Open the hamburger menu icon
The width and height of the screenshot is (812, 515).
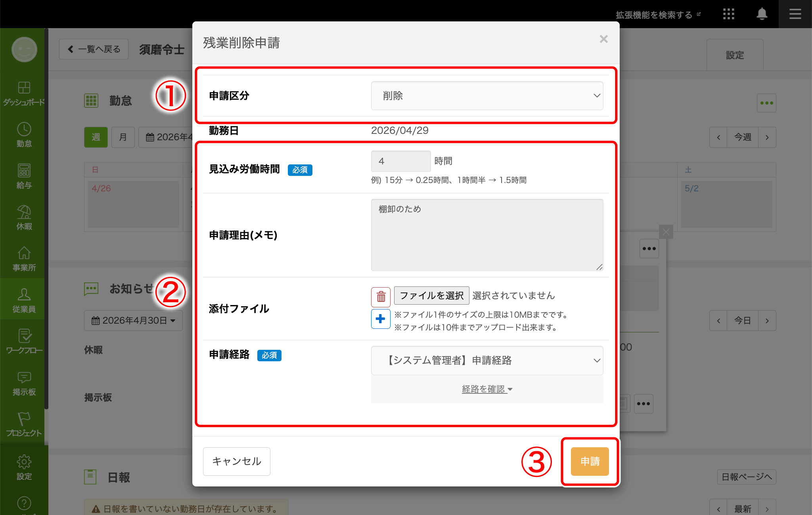(x=795, y=14)
